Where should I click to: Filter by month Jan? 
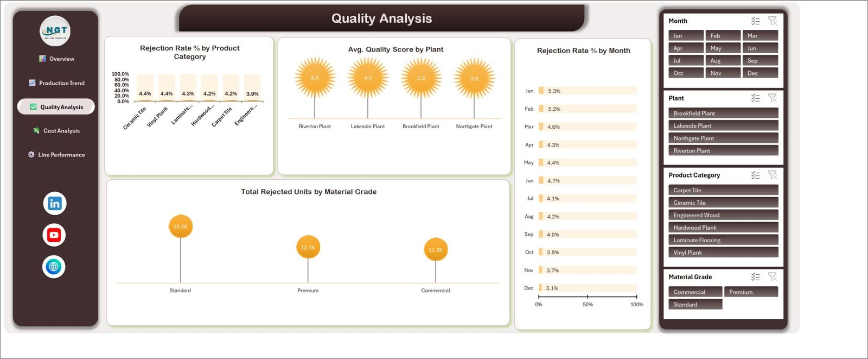tap(686, 36)
